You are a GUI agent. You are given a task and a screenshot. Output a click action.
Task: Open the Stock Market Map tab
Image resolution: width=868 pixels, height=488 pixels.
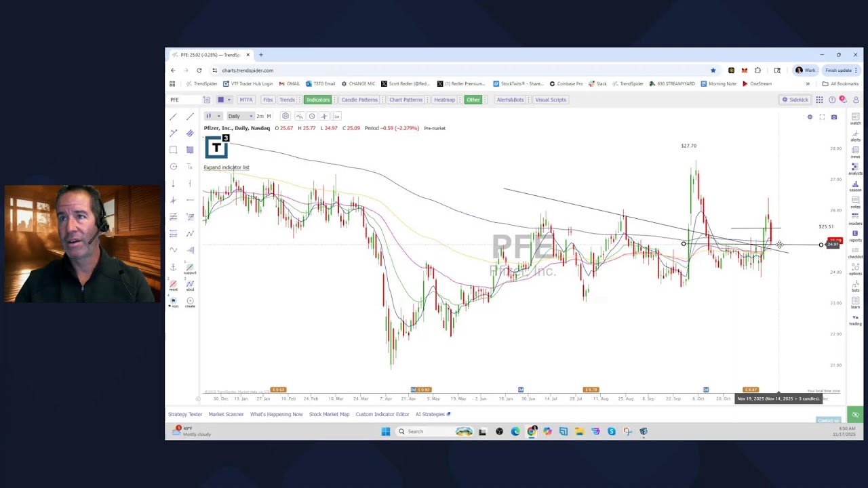329,414
